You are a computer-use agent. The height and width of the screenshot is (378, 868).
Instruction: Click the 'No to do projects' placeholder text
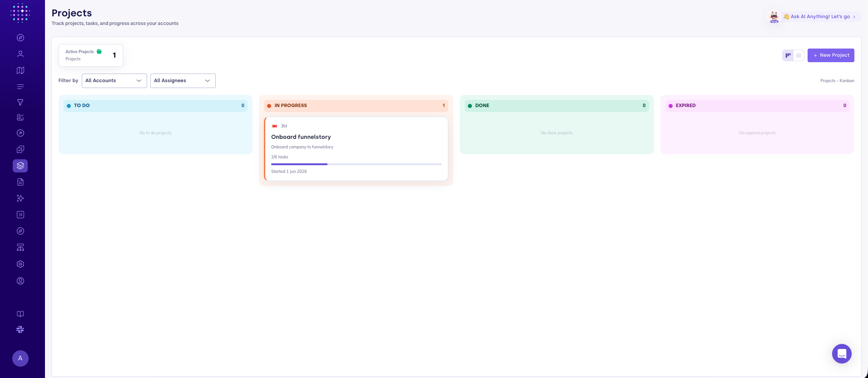155,133
